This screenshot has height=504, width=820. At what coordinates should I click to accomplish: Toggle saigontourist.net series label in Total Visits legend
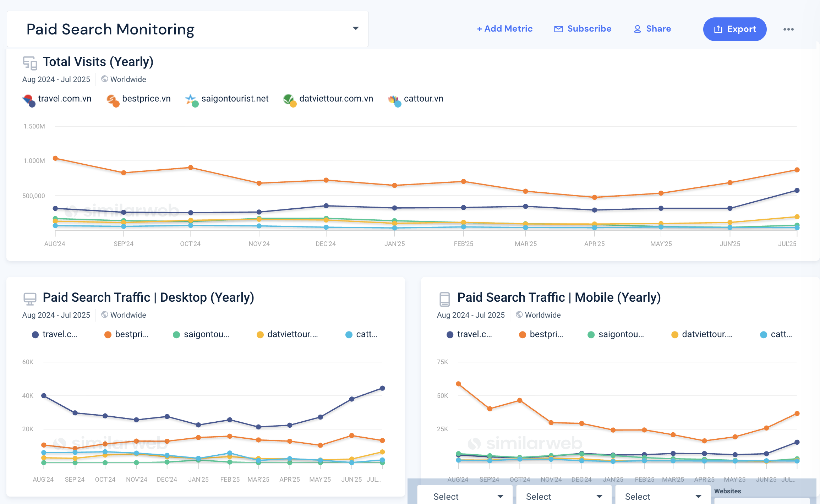(235, 99)
